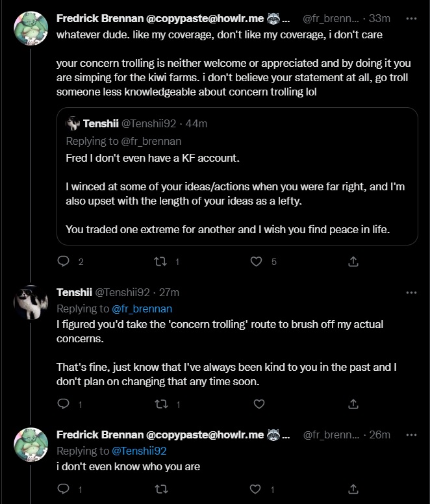Open more options on bottom 26m tweet
Screen dimensions: 430x504
tap(411, 435)
